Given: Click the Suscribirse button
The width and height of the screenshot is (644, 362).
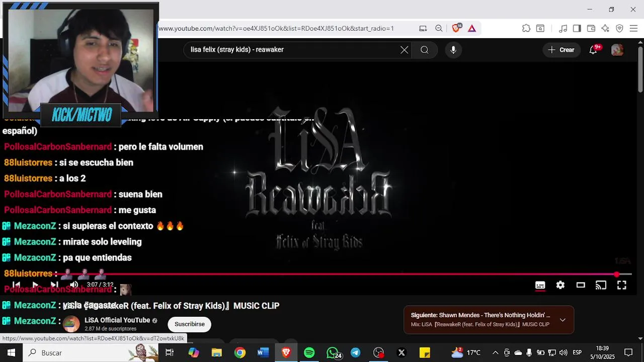Looking at the screenshot, I should (x=190, y=324).
